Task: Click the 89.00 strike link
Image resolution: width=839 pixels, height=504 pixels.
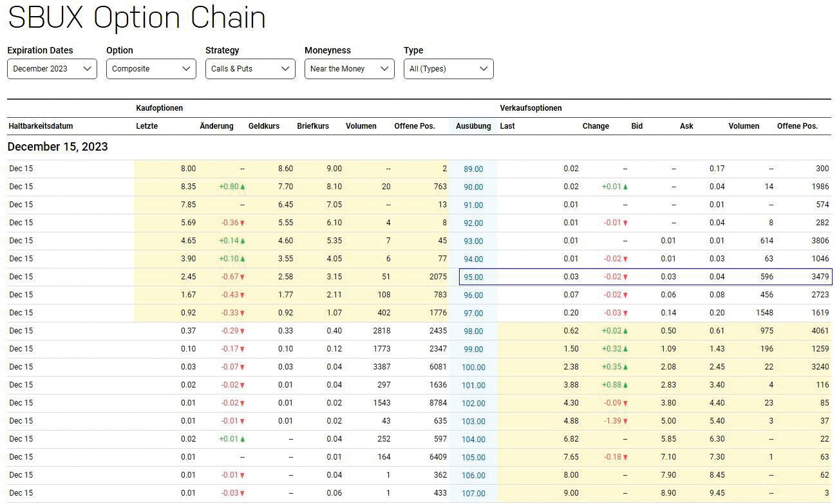Action: [x=473, y=169]
